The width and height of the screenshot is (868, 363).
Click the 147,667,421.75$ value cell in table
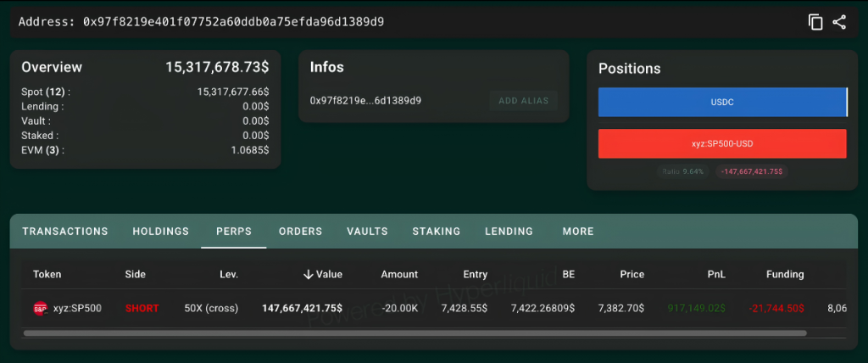(x=303, y=308)
